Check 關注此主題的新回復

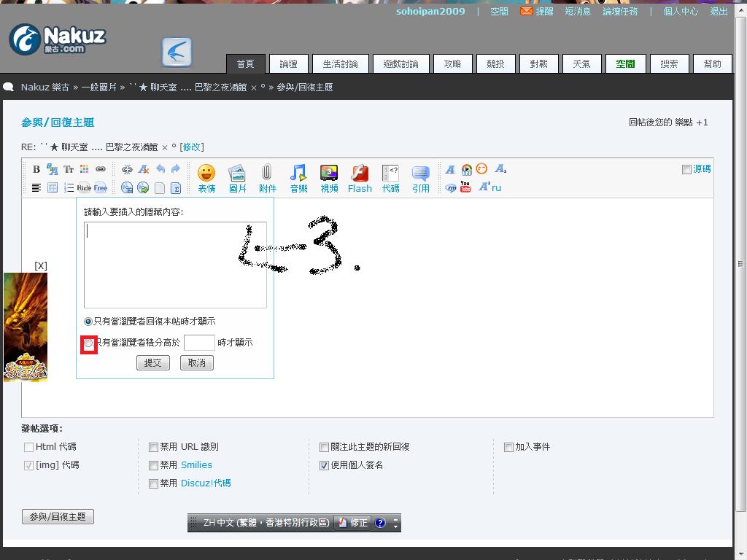click(x=324, y=447)
